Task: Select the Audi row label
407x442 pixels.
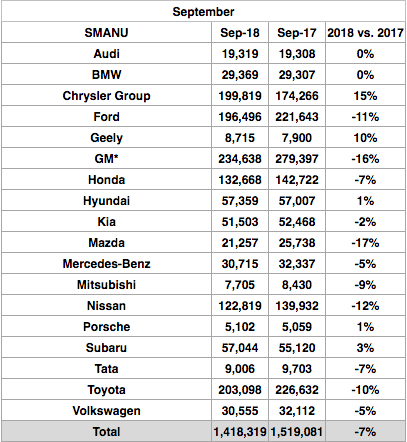Action: point(106,54)
